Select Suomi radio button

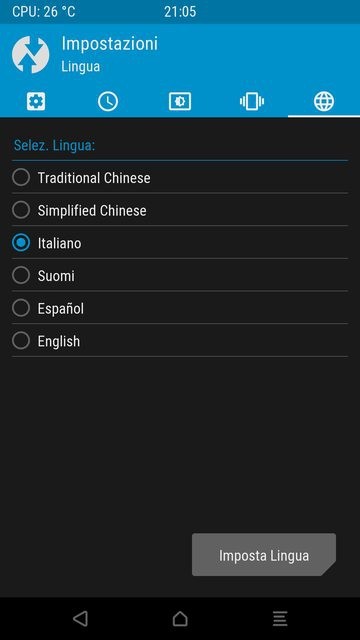(x=21, y=276)
